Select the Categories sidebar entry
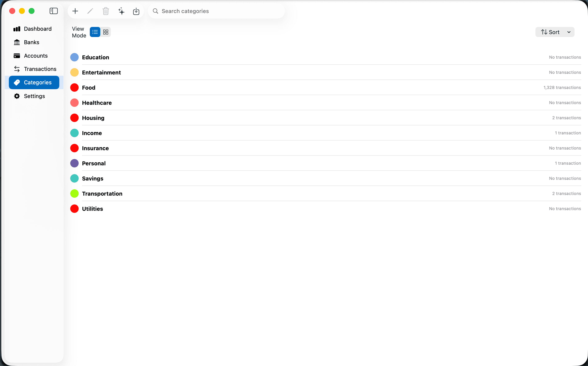The height and width of the screenshot is (366, 588). coord(38,82)
